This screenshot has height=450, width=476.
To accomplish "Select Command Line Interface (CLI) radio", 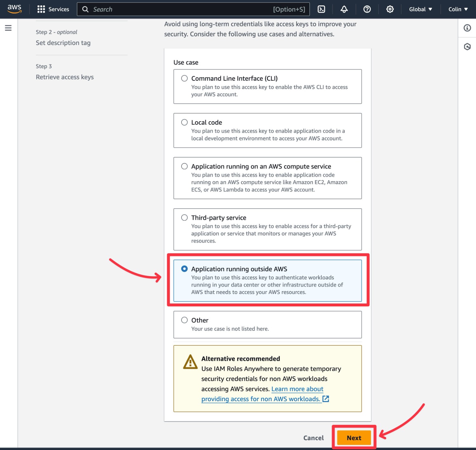I will (x=184, y=78).
